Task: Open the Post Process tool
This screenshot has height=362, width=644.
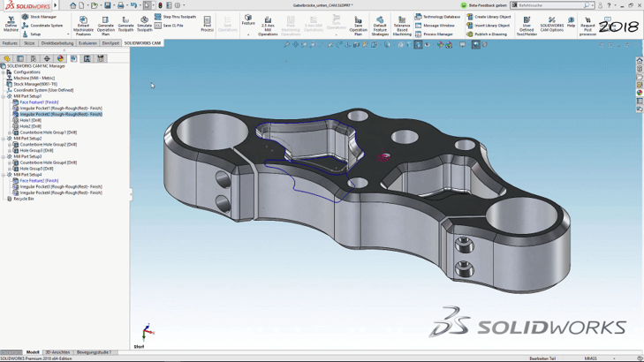Action: [x=207, y=24]
